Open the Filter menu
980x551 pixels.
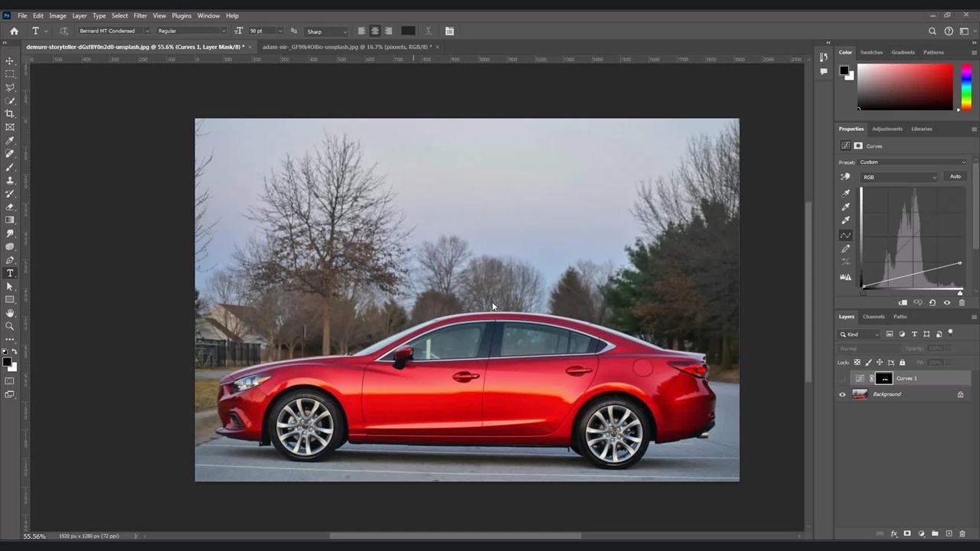tap(140, 15)
